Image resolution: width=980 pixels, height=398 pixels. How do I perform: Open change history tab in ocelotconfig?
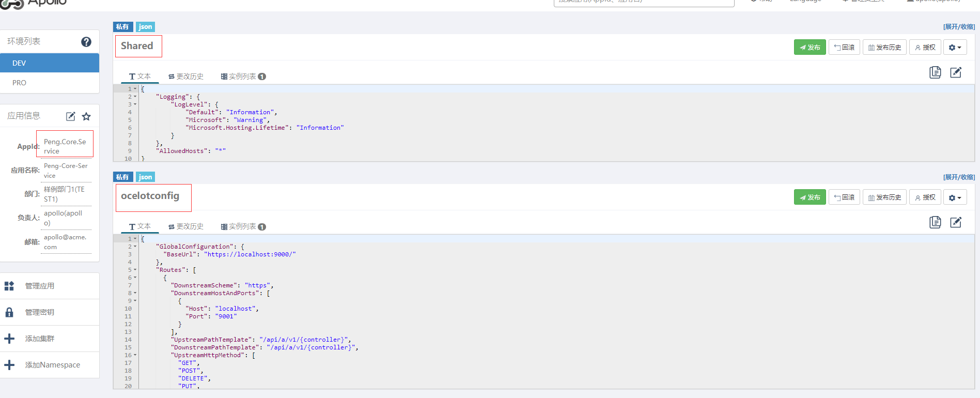click(x=185, y=226)
